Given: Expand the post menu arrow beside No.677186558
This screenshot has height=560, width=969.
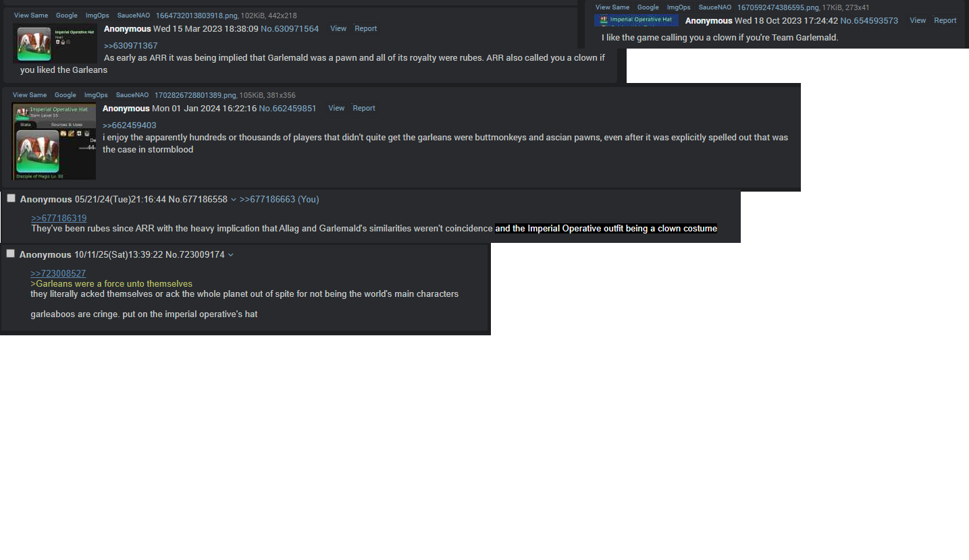Looking at the screenshot, I should [234, 200].
